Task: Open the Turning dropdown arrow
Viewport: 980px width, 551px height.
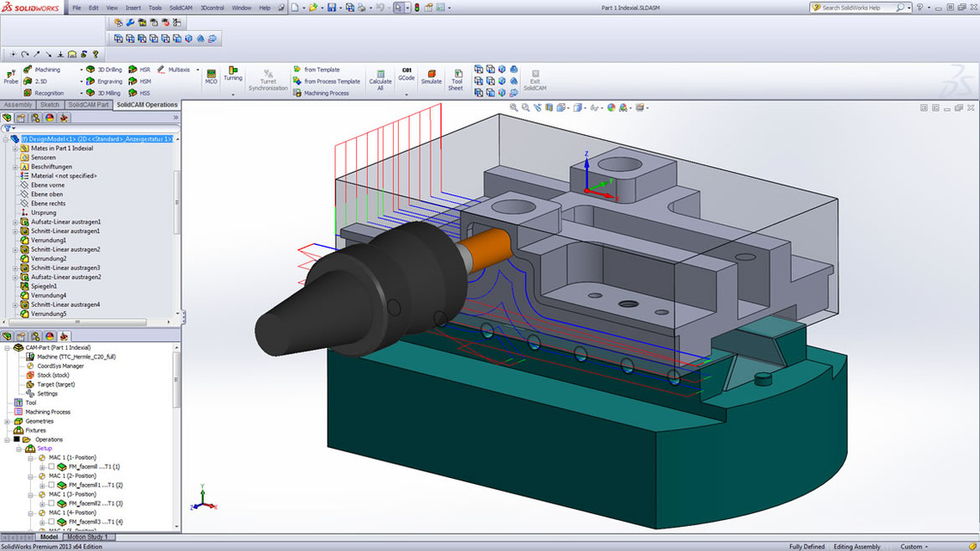Action: click(x=233, y=95)
